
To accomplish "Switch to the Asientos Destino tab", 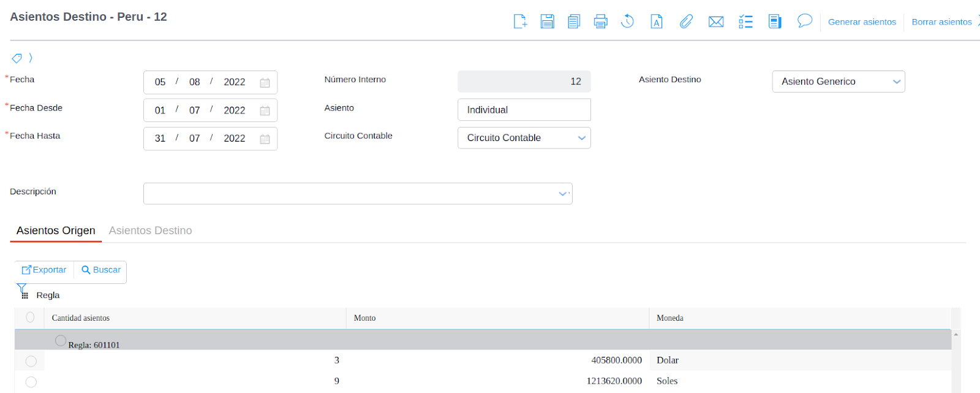I will pos(150,231).
